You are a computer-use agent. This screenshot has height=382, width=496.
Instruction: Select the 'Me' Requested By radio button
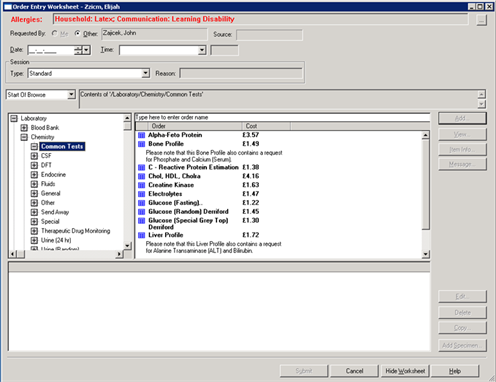[54, 33]
